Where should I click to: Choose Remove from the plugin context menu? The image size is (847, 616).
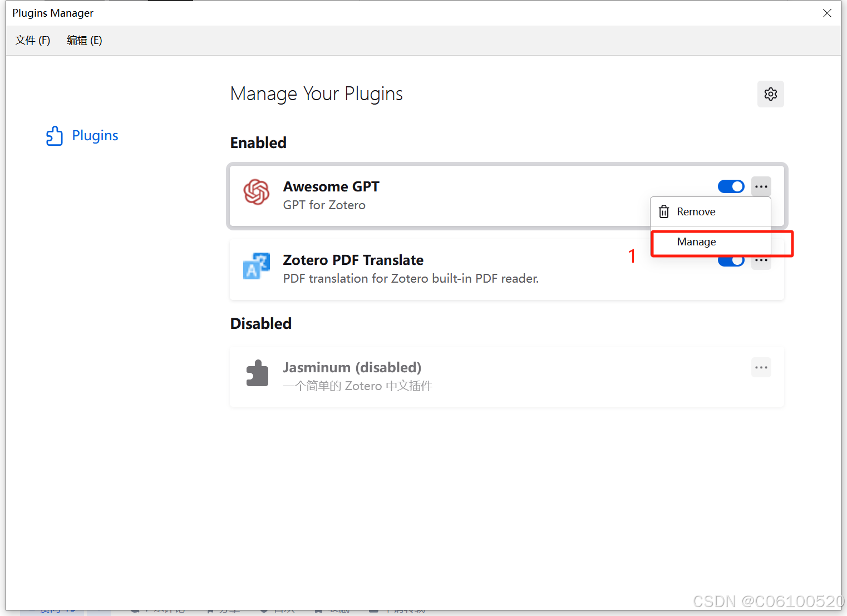click(x=711, y=212)
